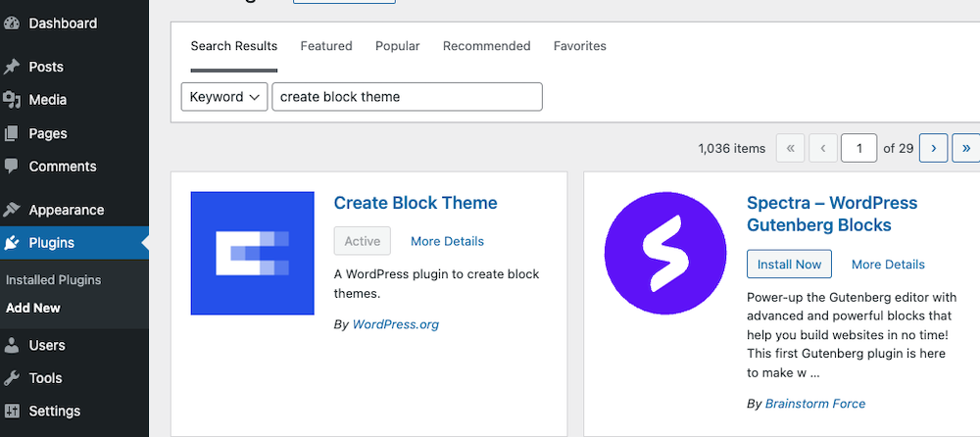Open the Create Block Theme title link
The width and height of the screenshot is (980, 437).
tap(416, 203)
